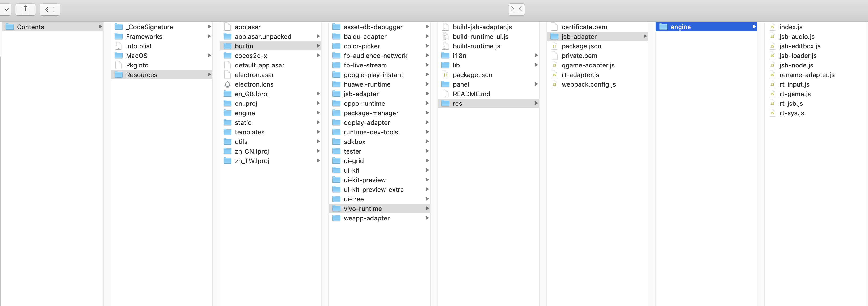This screenshot has height=306, width=868.
Task: Click the document icon beside certificate.pem
Action: tap(554, 27)
